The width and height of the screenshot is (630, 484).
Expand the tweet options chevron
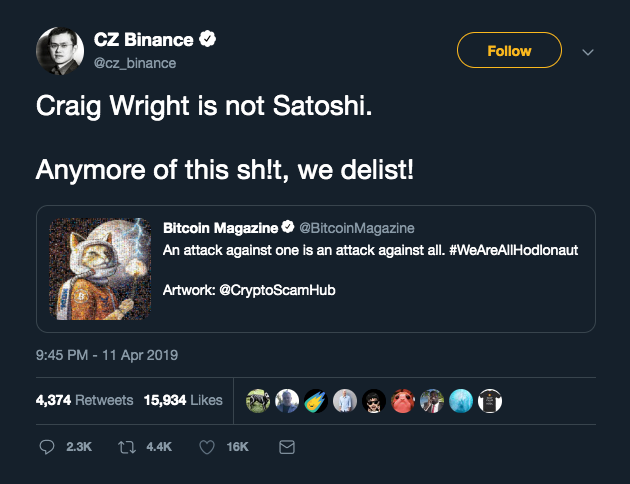(588, 52)
